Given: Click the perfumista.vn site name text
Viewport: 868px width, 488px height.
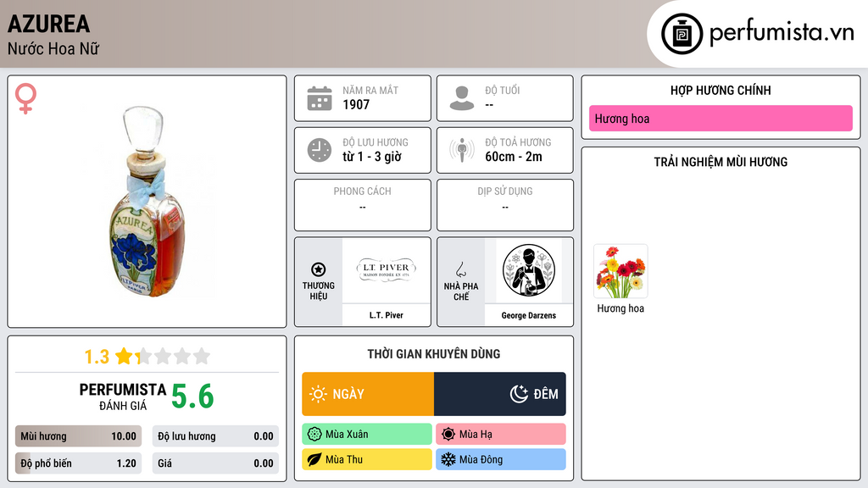Looking at the screenshot, I should (782, 33).
